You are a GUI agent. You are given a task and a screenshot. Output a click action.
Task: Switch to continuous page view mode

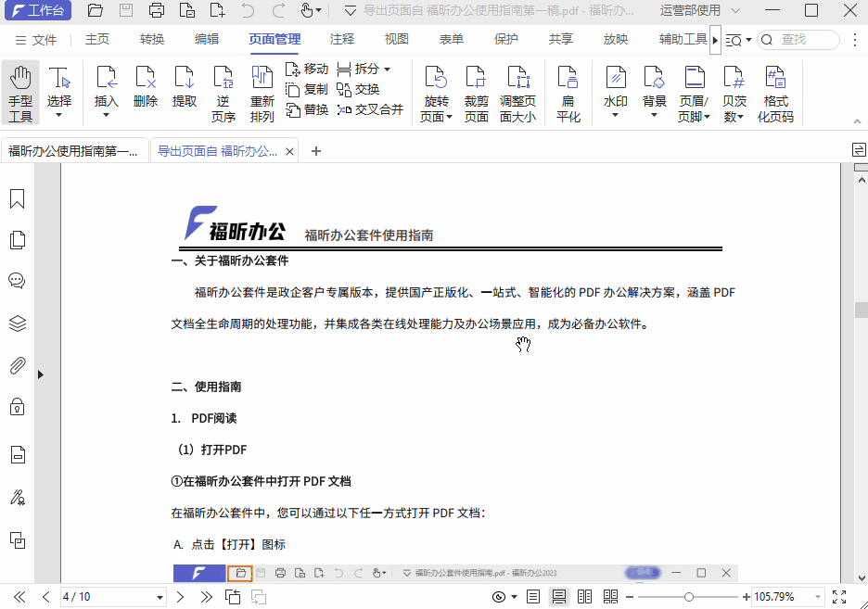[x=559, y=596]
